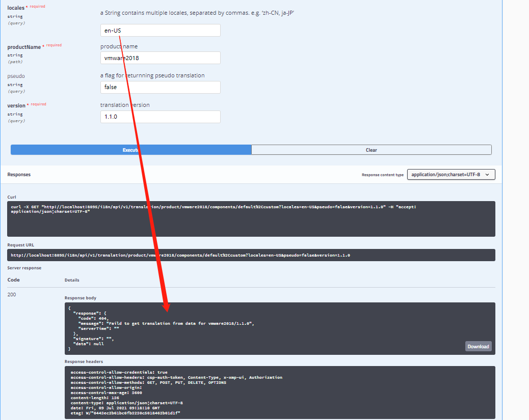Click inside the Response body code block
Screen dimensions: 529x420
point(280,328)
